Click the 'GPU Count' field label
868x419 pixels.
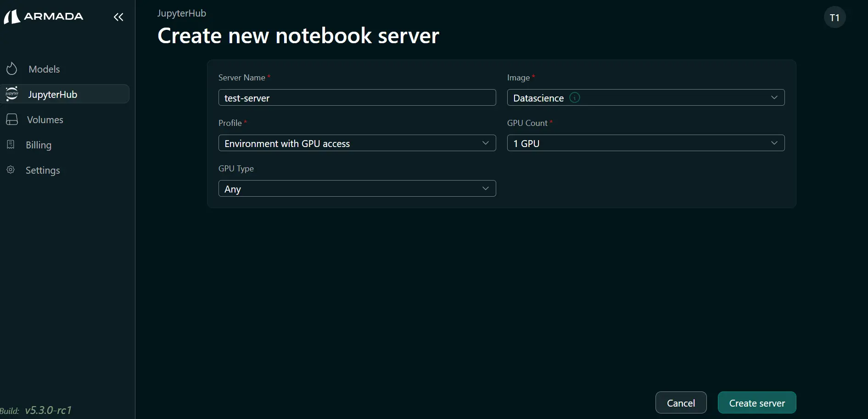pyautogui.click(x=527, y=123)
